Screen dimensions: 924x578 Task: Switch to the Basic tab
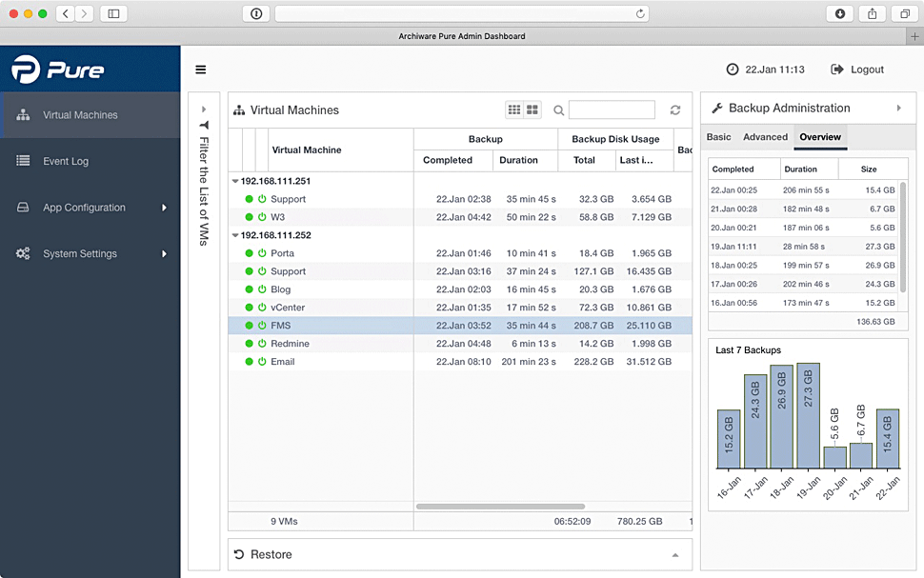[x=718, y=137]
